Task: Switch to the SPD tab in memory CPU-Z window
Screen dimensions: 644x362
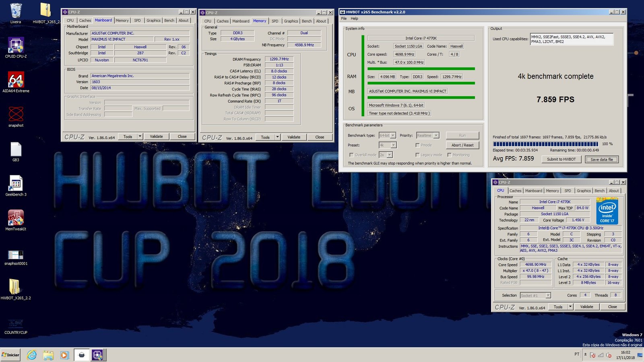Action: tap(275, 21)
